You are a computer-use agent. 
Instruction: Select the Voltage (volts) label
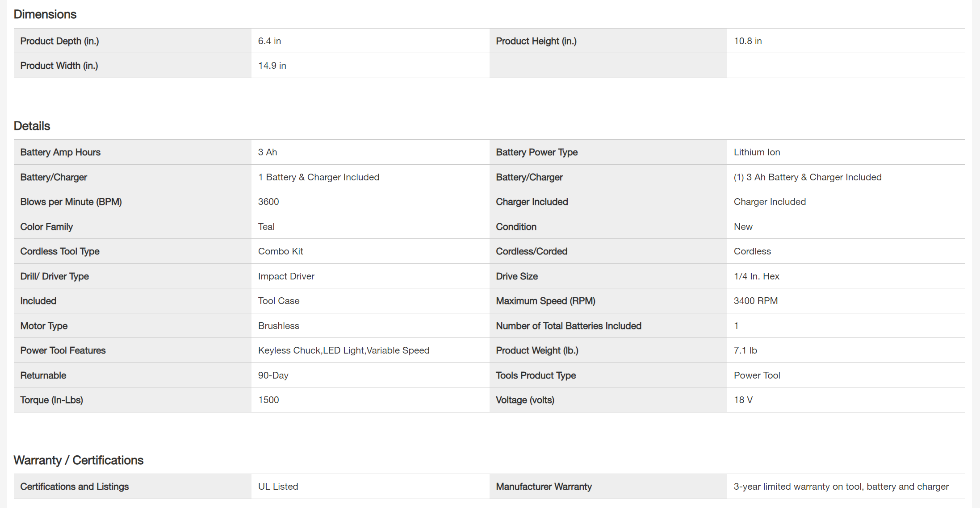tap(525, 400)
